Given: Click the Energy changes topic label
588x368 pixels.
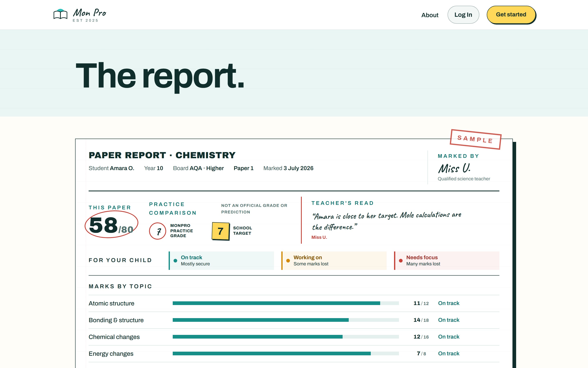Looking at the screenshot, I should tap(111, 354).
